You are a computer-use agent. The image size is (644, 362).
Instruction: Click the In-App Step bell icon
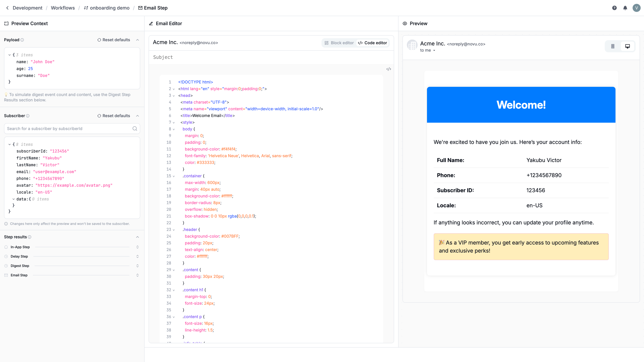click(6, 247)
